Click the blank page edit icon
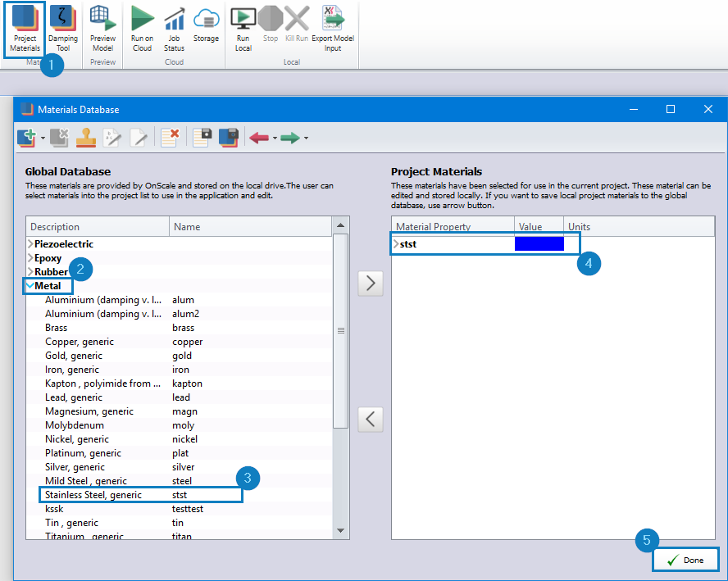 point(139,138)
